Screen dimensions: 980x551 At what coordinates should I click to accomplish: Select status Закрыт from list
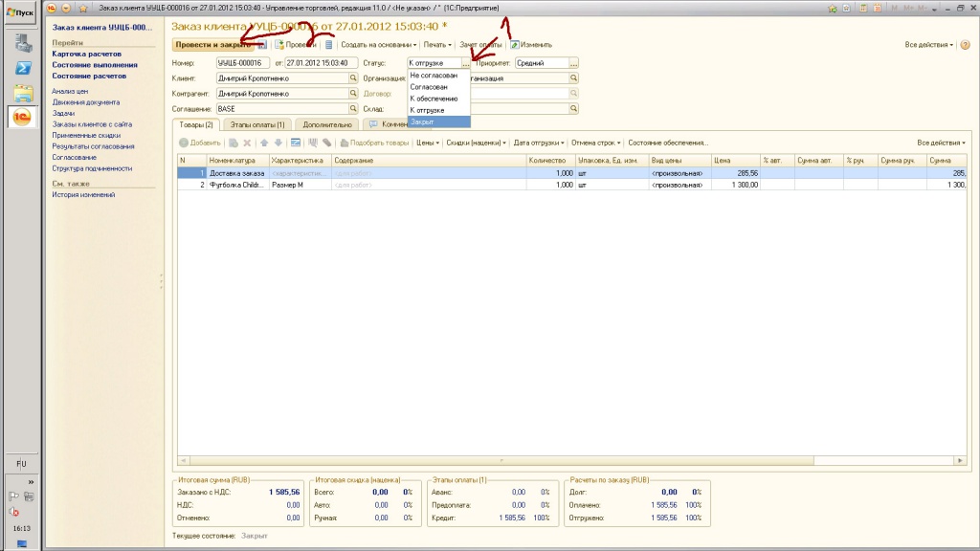click(x=438, y=122)
